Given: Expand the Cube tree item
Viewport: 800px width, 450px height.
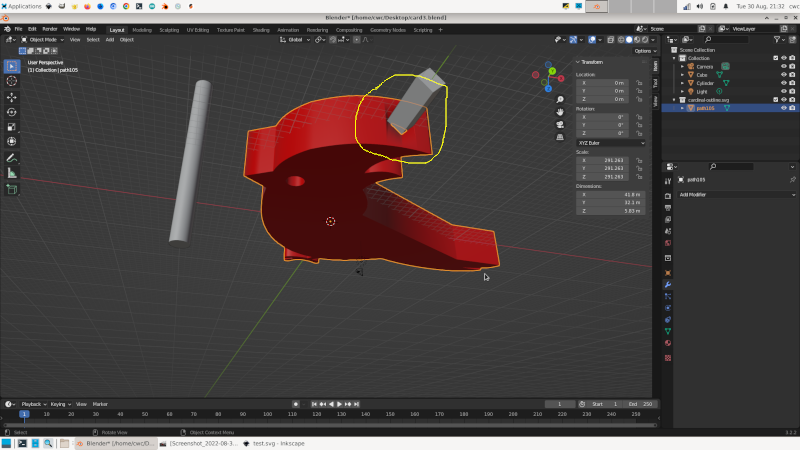Looking at the screenshot, I should pos(683,74).
